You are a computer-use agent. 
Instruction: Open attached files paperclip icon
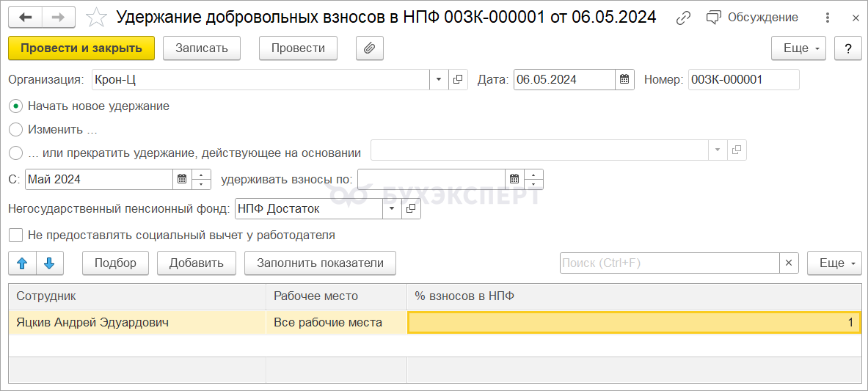369,48
